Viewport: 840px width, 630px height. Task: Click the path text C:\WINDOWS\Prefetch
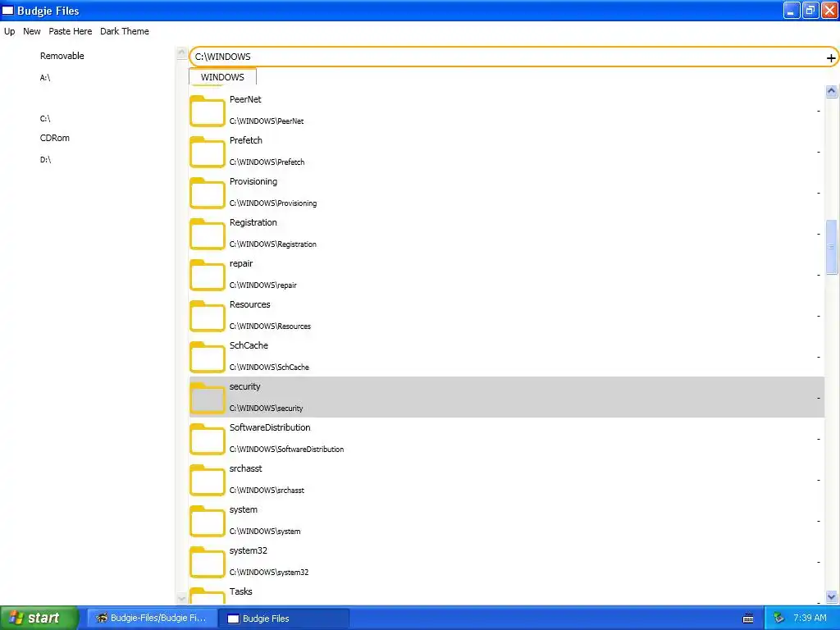(267, 162)
